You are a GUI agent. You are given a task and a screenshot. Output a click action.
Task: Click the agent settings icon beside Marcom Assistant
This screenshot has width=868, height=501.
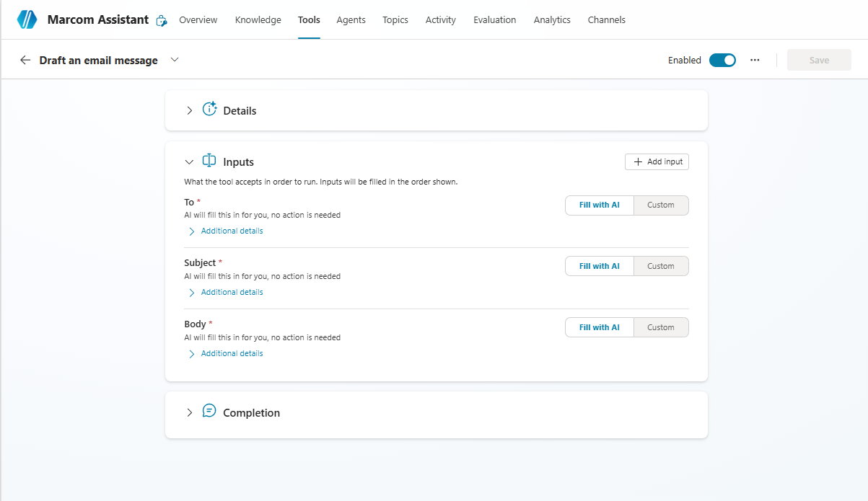click(162, 21)
